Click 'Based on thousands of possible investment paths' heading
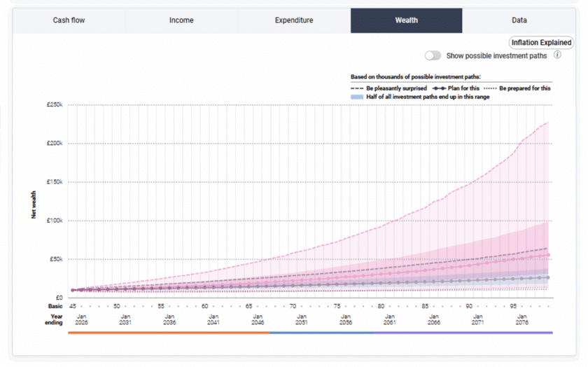This screenshot has height=367, width=588. pos(416,76)
